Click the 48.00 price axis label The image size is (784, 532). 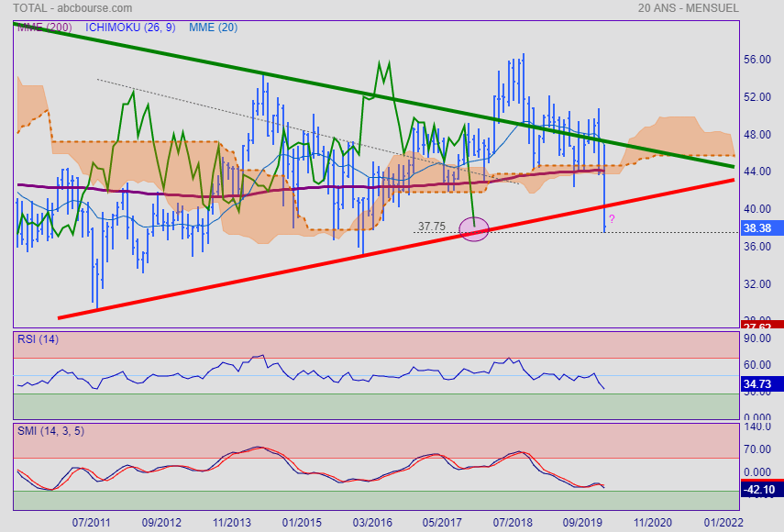(x=757, y=135)
